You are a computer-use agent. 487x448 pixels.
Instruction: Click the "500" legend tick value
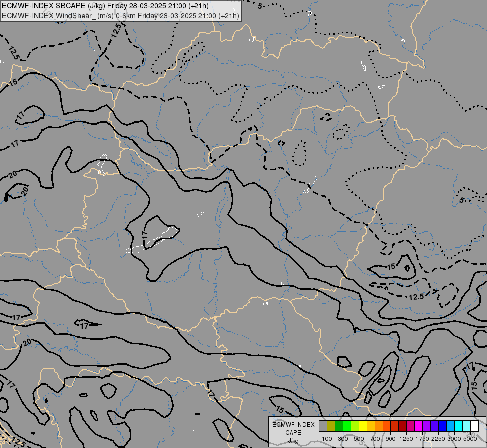tap(359, 439)
